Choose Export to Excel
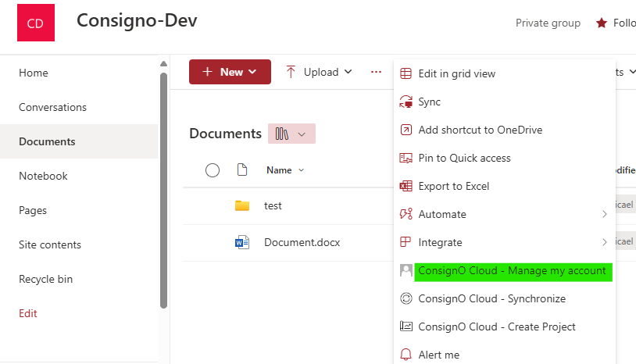Screen dimensions: 636x364 (505, 186)
